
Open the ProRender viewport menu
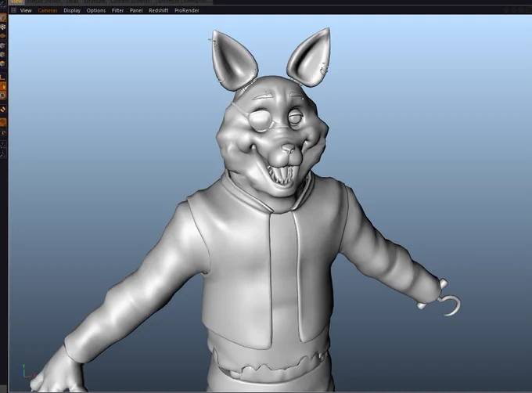point(187,10)
